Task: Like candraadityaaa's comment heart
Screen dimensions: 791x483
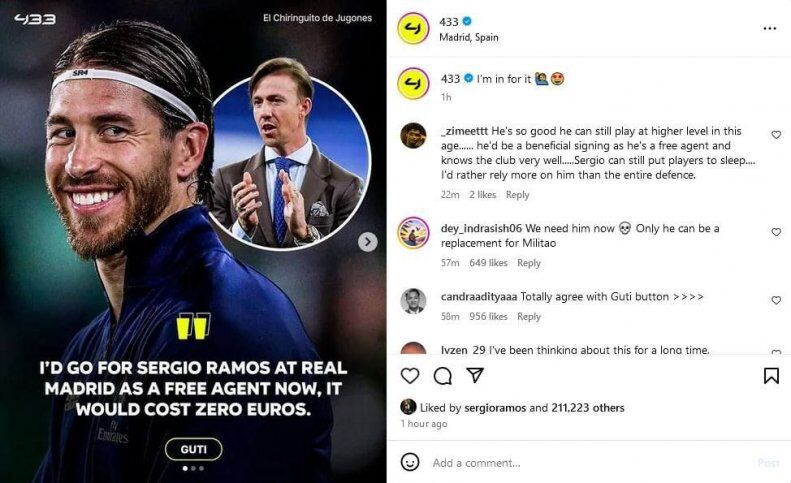Action: click(776, 300)
